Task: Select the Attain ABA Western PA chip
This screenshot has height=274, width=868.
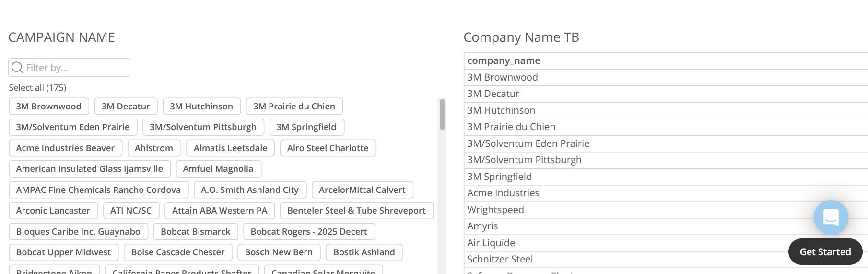Action: click(x=220, y=211)
